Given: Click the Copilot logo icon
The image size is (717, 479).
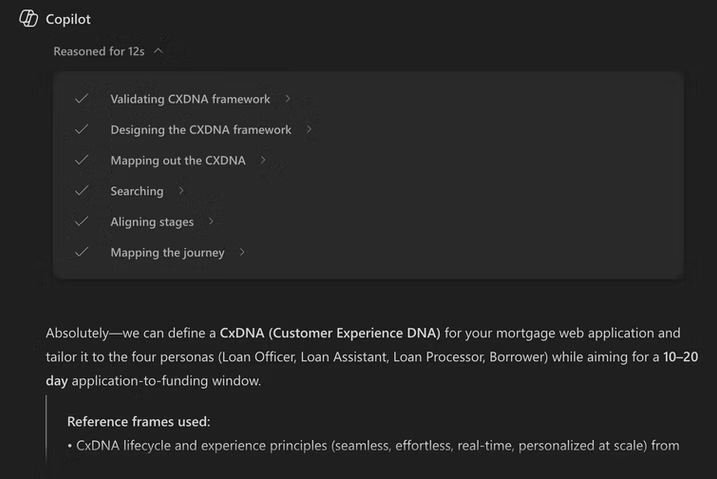Looking at the screenshot, I should (28, 19).
